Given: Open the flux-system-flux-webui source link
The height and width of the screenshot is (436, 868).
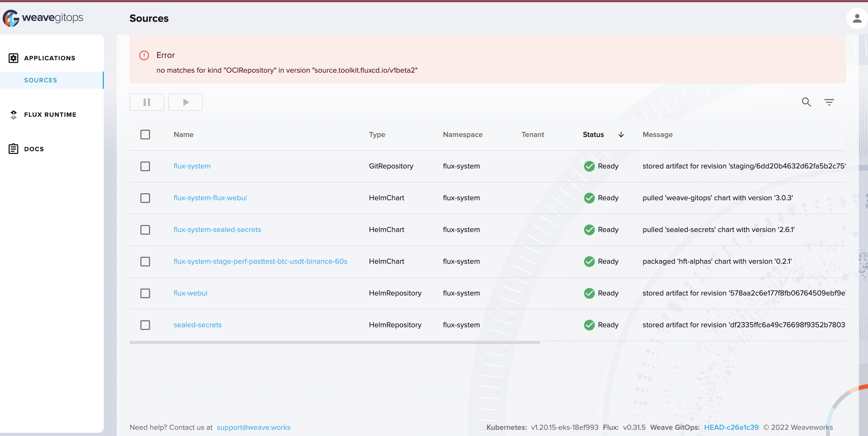Looking at the screenshot, I should click(210, 198).
